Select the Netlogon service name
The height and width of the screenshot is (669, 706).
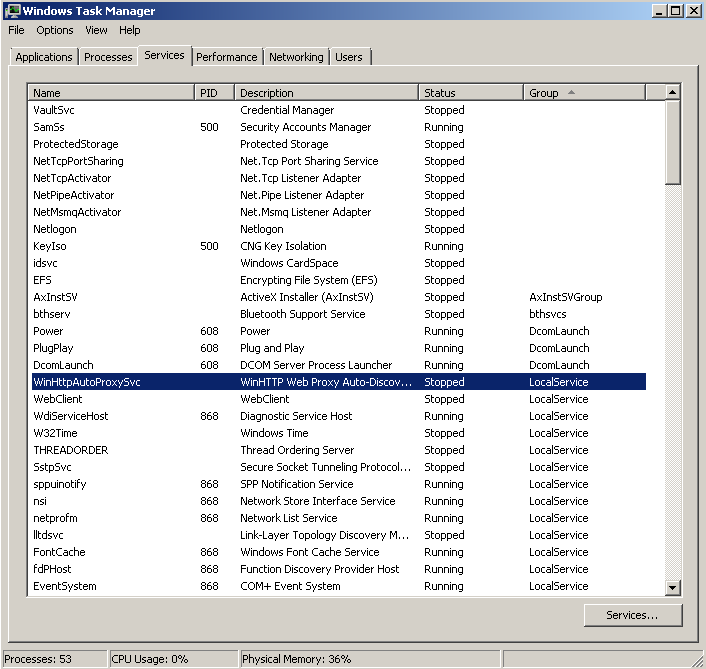54,230
